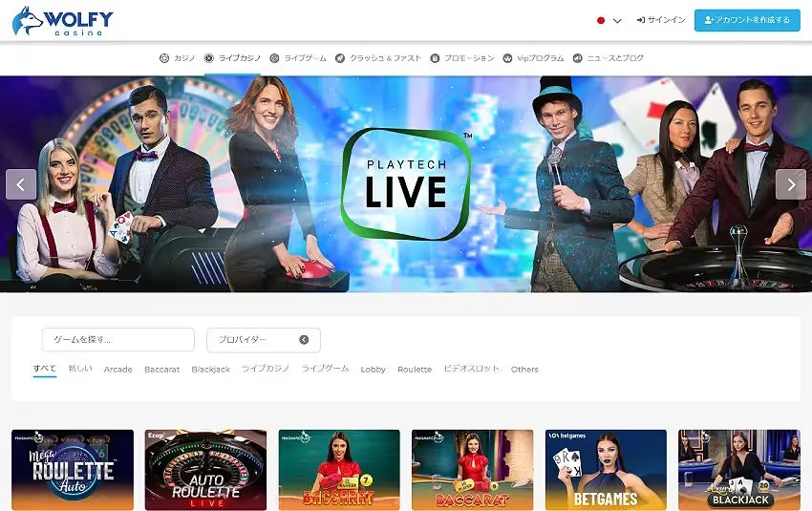Advance to the next banner slide
The height and width of the screenshot is (511, 812).
[x=790, y=184]
